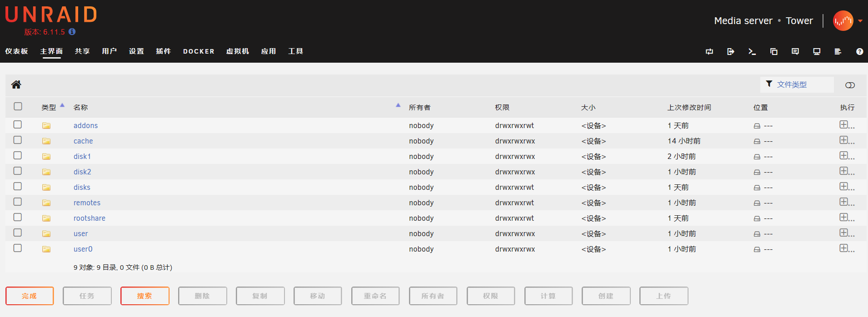Screen dimensions: 868x317
Task: Tick the checkbox for cache folder
Action: pos(18,140)
